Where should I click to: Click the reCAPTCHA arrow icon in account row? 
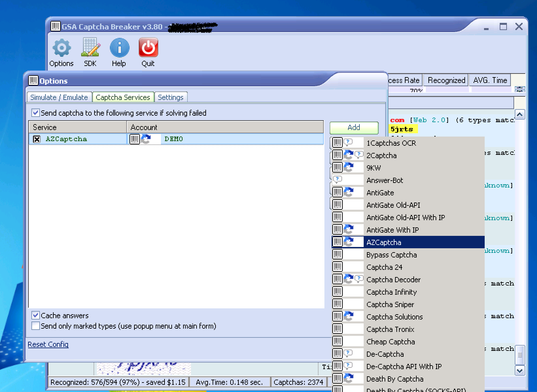[x=146, y=139]
